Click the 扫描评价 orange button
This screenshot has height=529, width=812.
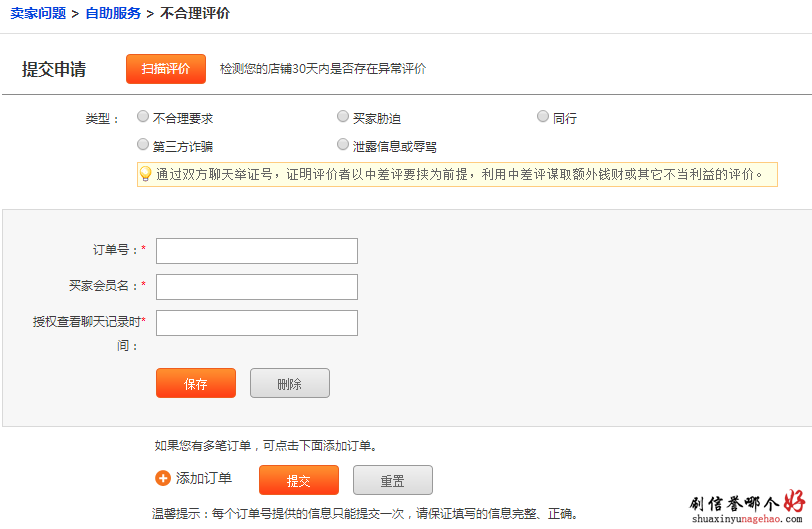[165, 68]
